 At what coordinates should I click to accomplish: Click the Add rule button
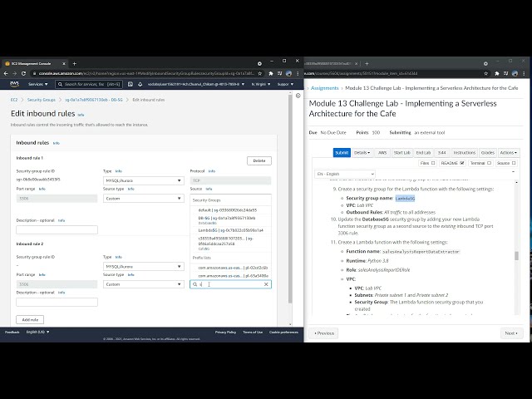click(30, 319)
